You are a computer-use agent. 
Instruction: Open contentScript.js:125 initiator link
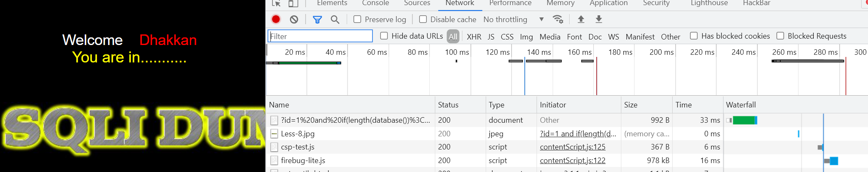pos(572,147)
